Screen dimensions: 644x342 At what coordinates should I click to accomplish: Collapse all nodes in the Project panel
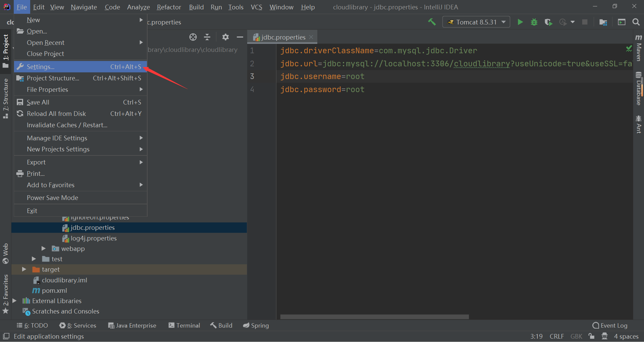(207, 37)
